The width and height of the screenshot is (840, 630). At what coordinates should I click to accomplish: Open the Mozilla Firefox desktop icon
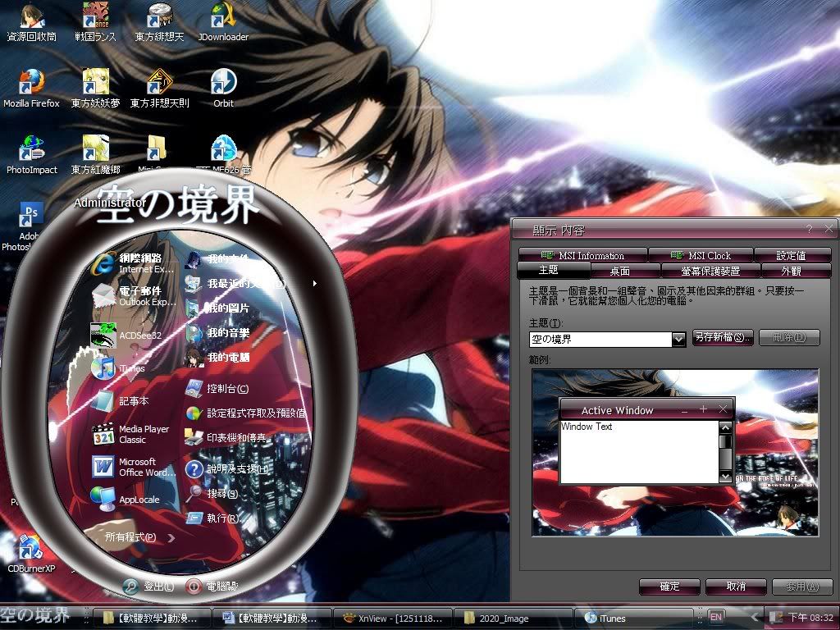(32, 89)
